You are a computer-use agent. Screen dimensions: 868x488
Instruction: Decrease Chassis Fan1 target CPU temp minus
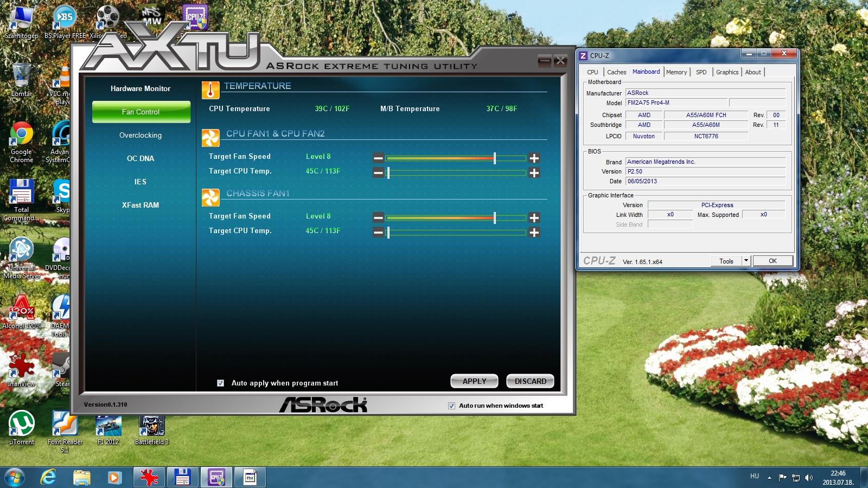pos(378,233)
